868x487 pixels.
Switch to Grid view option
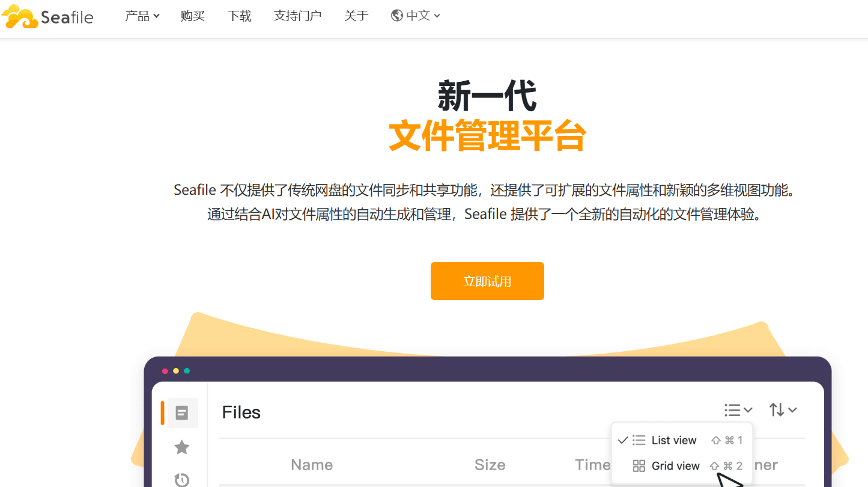[682, 466]
